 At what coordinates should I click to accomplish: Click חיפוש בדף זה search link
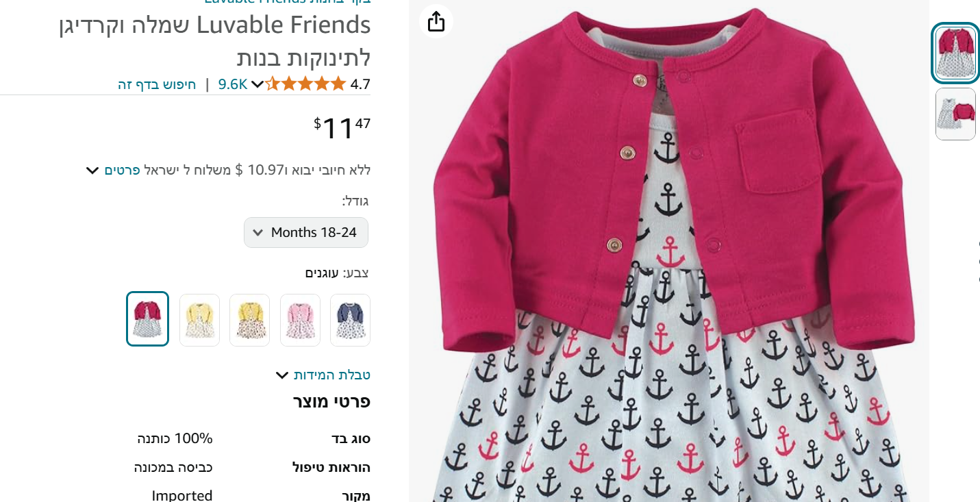[157, 84]
